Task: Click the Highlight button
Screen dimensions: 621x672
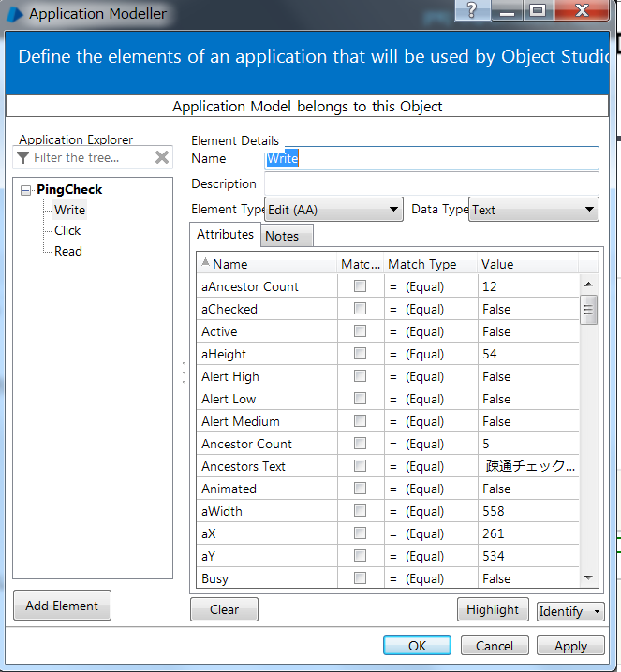Action: coord(493,609)
